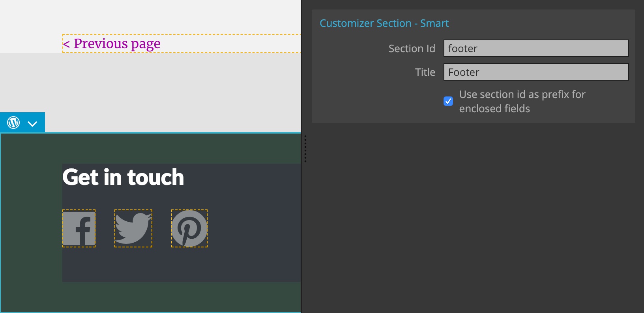
Task: Select the 'Get in touch' heading
Action: pyautogui.click(x=123, y=177)
